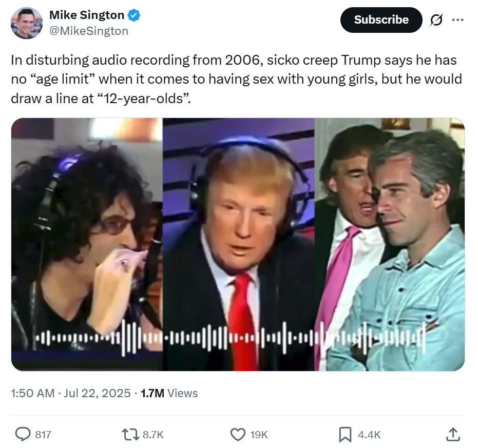
Task: Open the three-dot more options menu
Action: tap(457, 20)
